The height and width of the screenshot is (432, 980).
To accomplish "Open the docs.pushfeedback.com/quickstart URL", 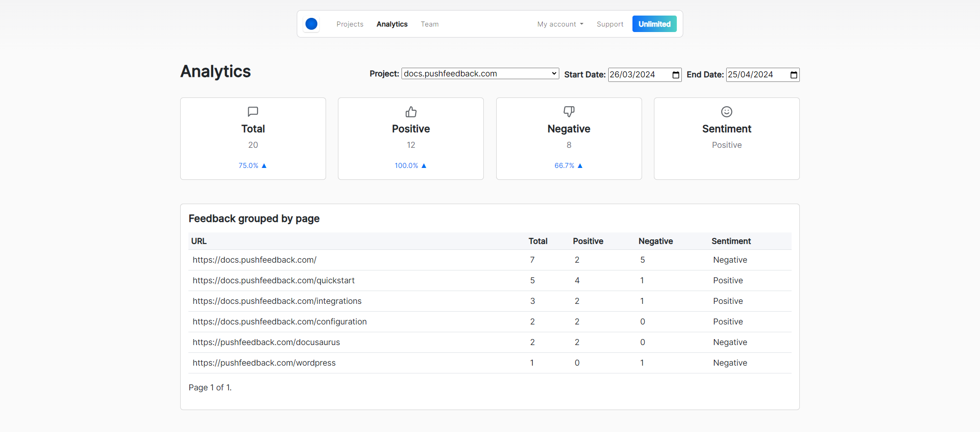I will pyautogui.click(x=273, y=281).
